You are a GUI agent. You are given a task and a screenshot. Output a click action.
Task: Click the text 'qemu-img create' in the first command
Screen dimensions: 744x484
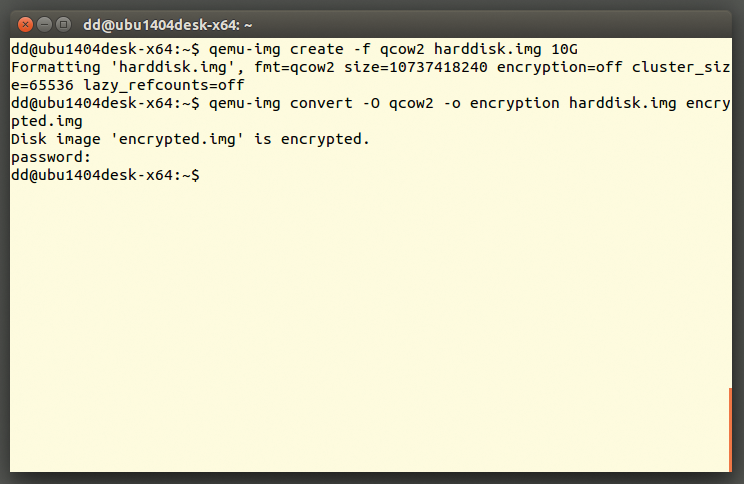(x=276, y=49)
